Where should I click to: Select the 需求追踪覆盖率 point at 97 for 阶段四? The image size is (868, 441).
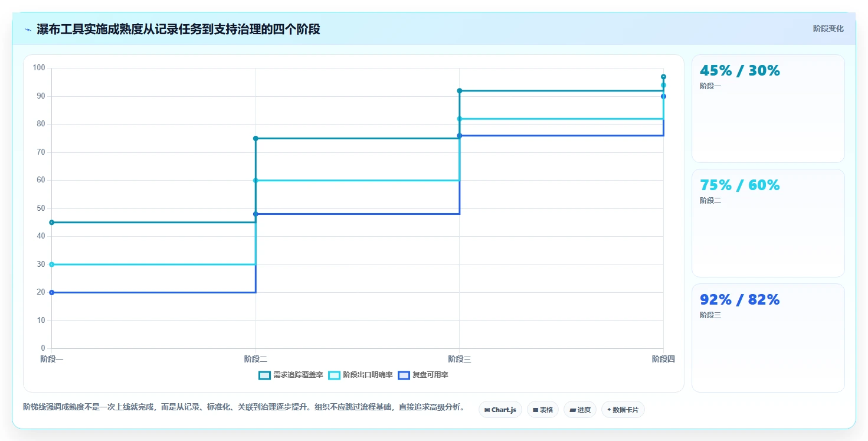click(663, 77)
